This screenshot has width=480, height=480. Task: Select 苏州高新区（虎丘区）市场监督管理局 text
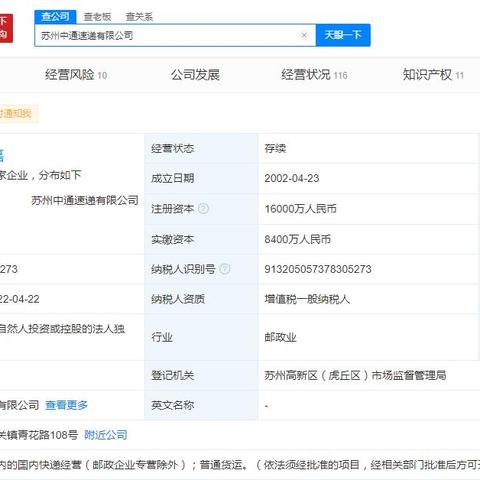[355, 376]
